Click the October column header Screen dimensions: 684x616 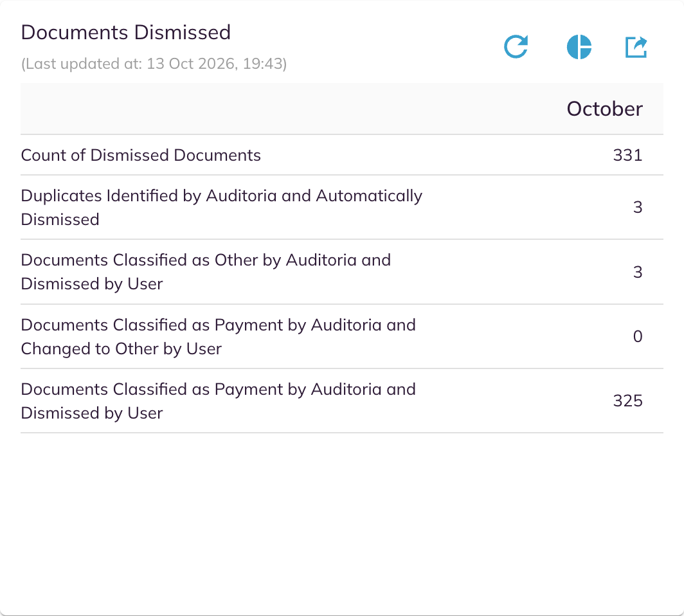pyautogui.click(x=604, y=109)
